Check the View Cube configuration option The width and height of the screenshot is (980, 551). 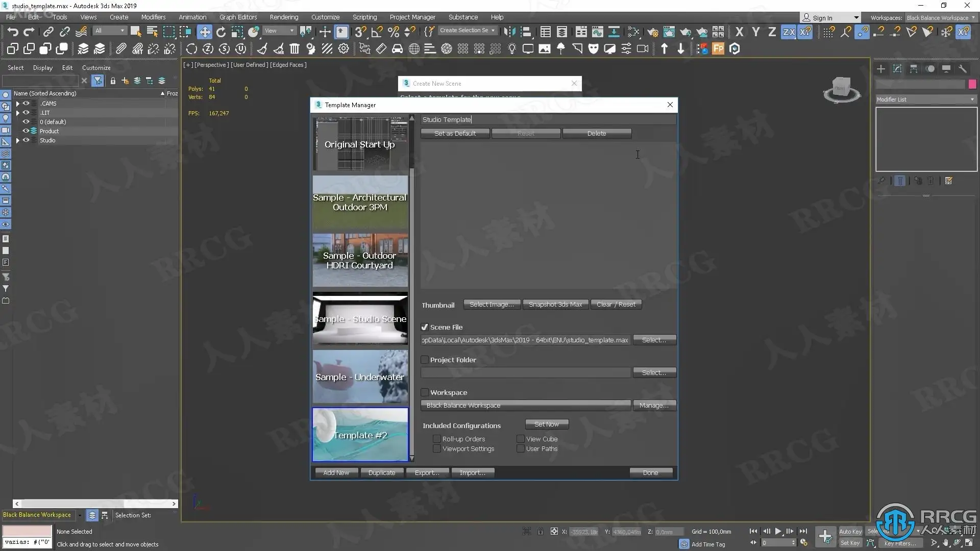tap(520, 439)
